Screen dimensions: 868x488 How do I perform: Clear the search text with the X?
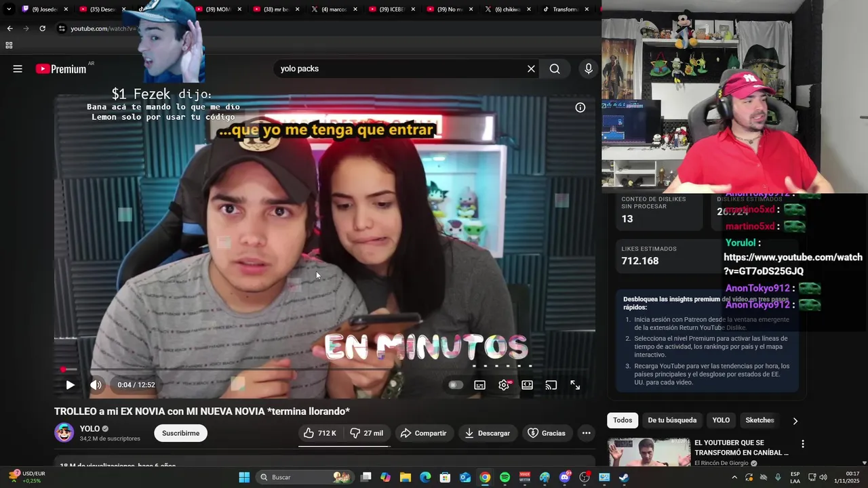click(531, 68)
